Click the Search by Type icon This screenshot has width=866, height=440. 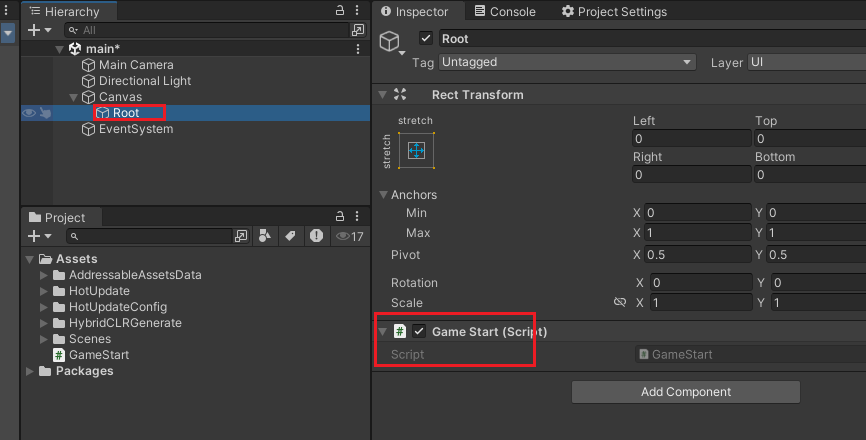click(265, 236)
